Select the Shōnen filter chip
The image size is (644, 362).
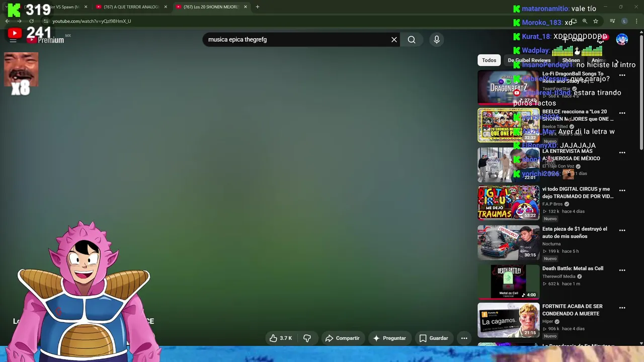[x=571, y=60]
